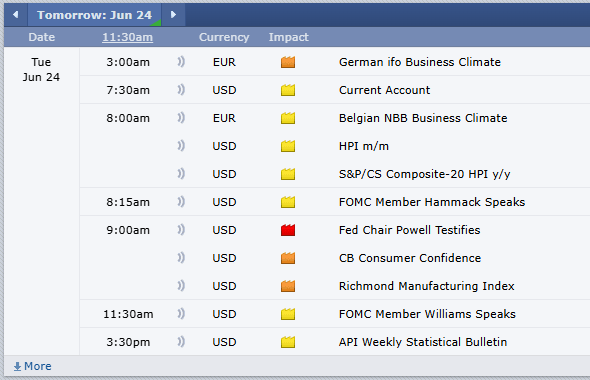Toggle sound alert for Current Account
The width and height of the screenshot is (590, 380).
click(x=181, y=90)
